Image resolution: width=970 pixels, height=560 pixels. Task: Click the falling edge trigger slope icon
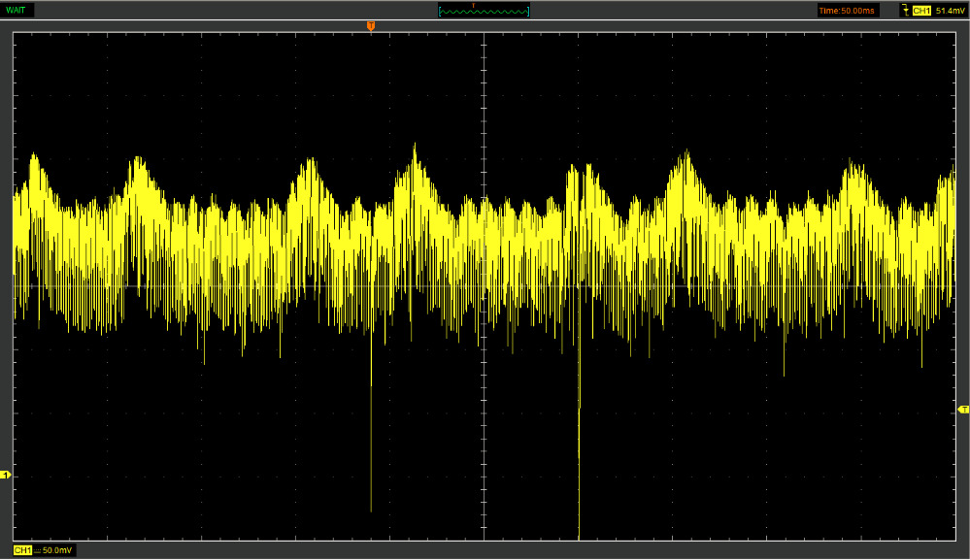click(906, 11)
